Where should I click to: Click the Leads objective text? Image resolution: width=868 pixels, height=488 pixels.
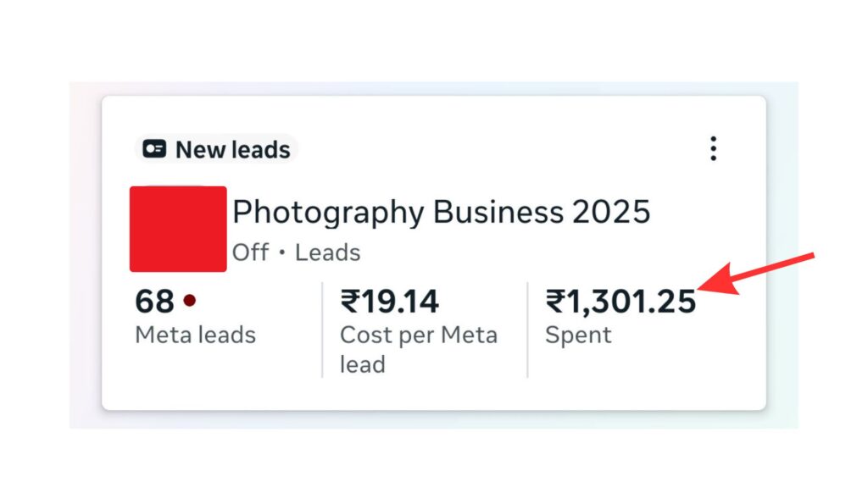click(327, 252)
